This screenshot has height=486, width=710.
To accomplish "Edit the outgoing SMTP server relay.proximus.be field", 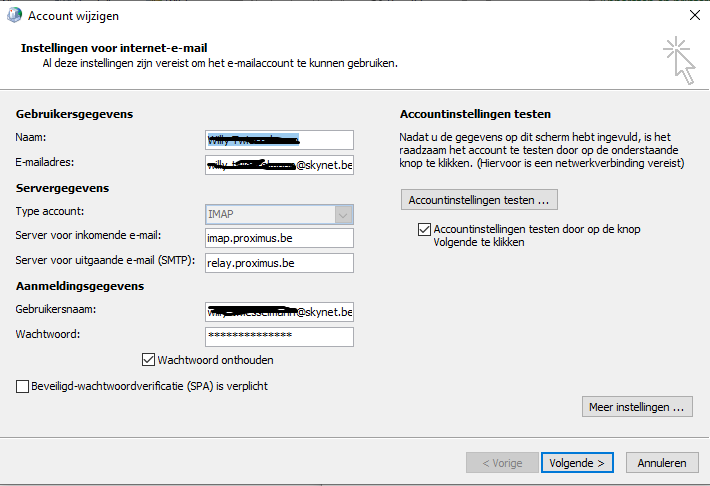I will tap(278, 262).
